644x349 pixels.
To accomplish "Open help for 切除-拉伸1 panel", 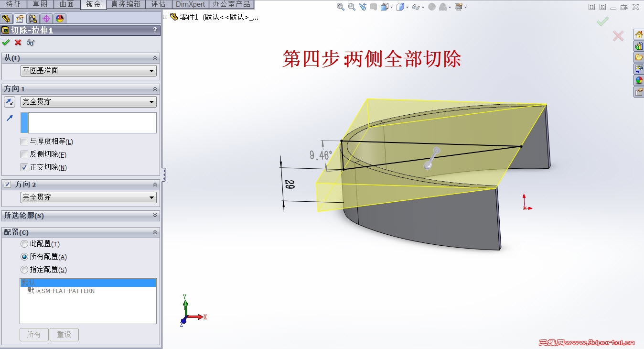I will click(x=155, y=30).
